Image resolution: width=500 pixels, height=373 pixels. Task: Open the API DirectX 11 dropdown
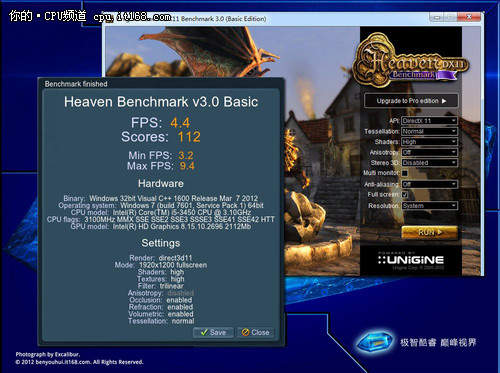pos(429,121)
